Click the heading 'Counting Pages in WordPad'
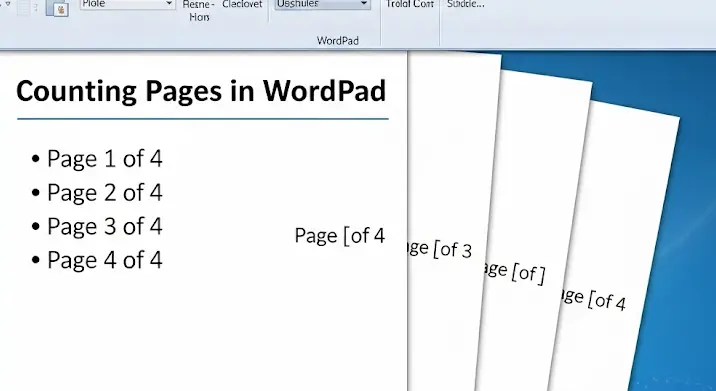 pos(201,91)
